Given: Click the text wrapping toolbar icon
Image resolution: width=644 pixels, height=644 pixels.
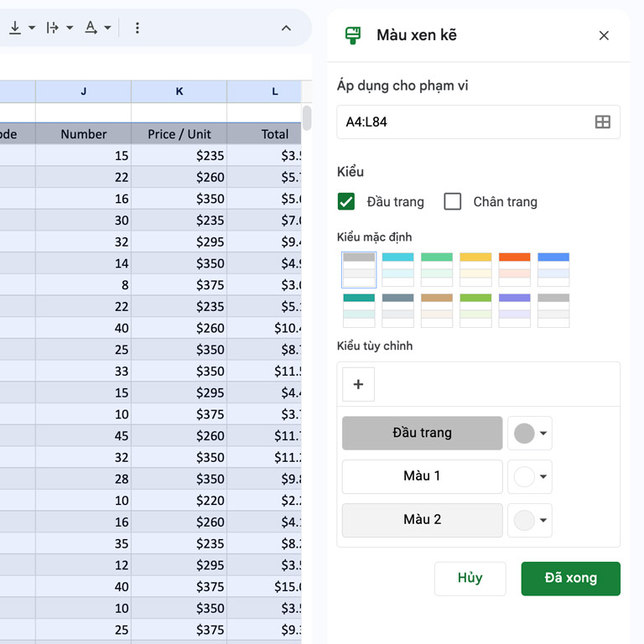Looking at the screenshot, I should point(58,28).
